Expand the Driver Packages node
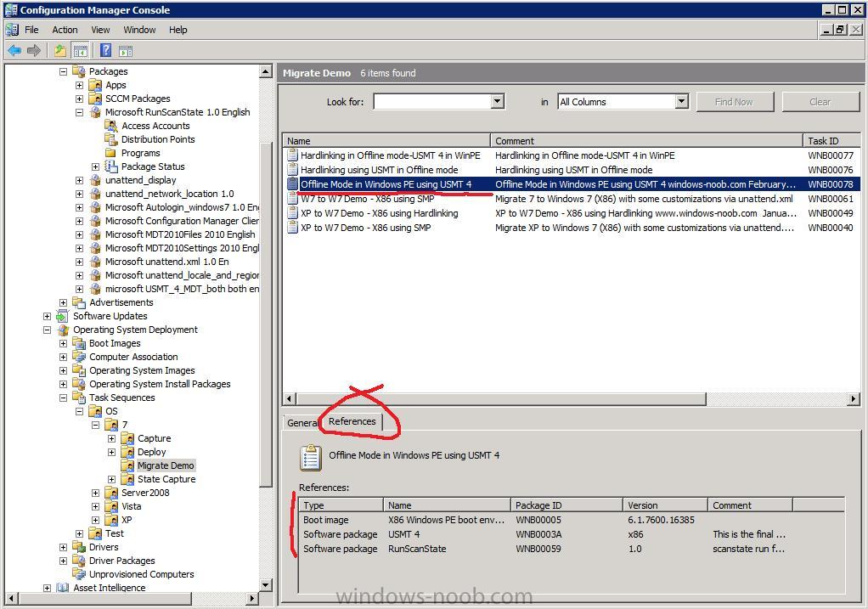The height and width of the screenshot is (609, 868). (x=63, y=561)
